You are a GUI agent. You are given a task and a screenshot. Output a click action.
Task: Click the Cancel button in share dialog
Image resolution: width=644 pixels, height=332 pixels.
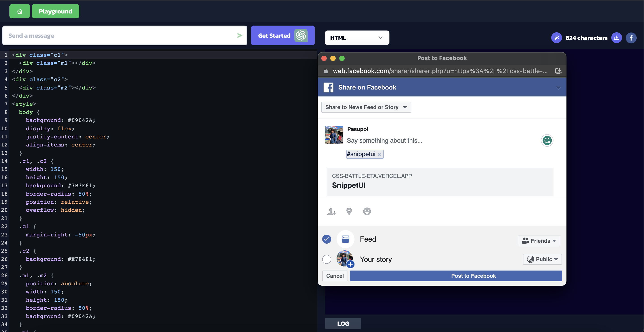click(335, 276)
